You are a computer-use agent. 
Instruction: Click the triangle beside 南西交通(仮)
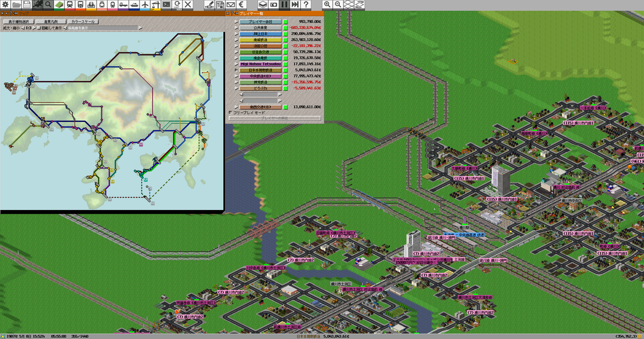click(236, 107)
